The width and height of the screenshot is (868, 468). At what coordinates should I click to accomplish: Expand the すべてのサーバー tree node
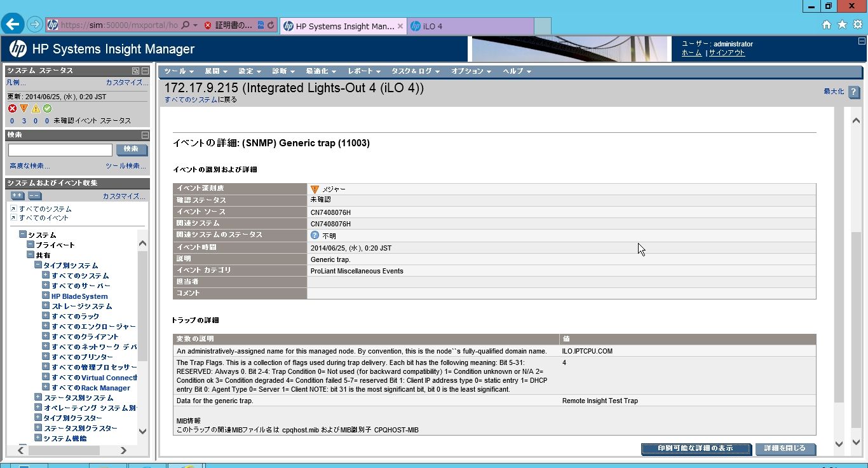click(46, 286)
